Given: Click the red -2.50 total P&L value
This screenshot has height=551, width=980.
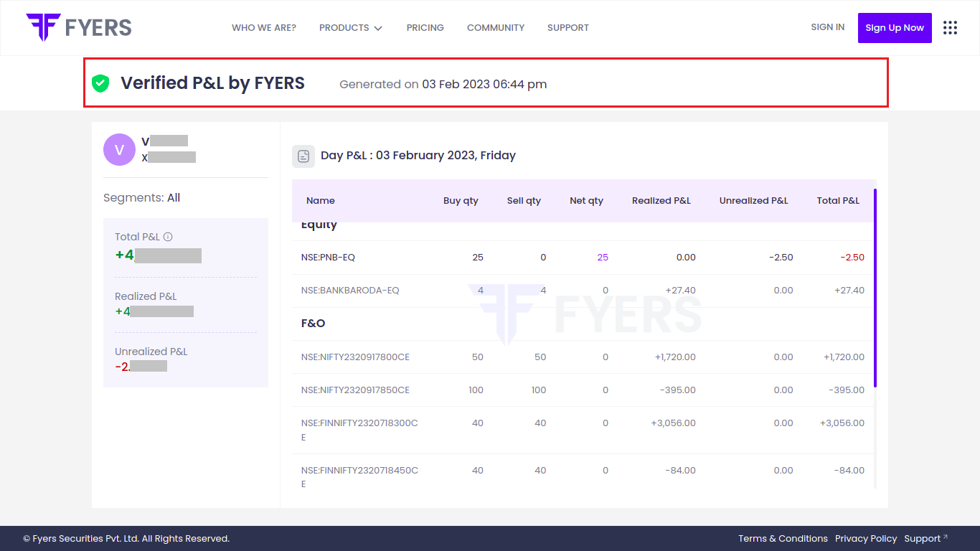Looking at the screenshot, I should pyautogui.click(x=851, y=258).
